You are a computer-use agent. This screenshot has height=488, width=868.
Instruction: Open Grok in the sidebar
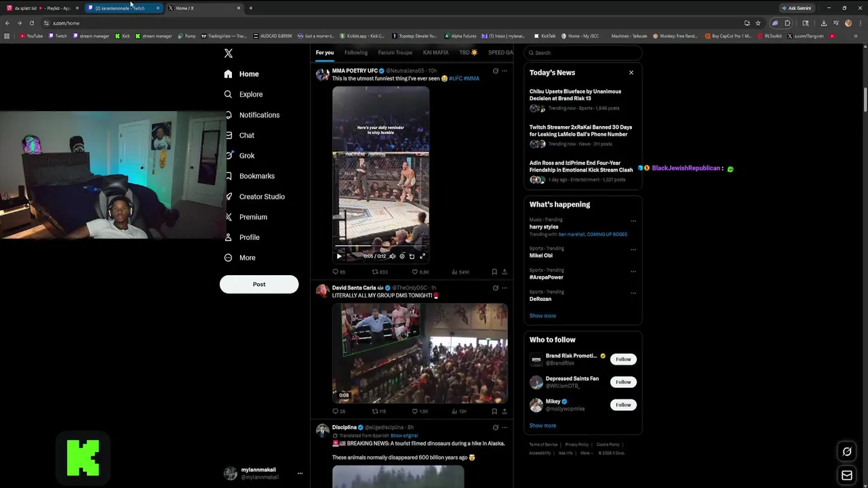(x=239, y=155)
